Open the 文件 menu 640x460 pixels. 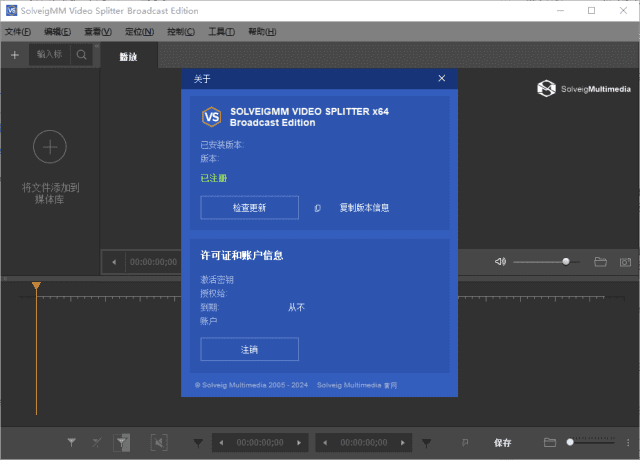[18, 32]
